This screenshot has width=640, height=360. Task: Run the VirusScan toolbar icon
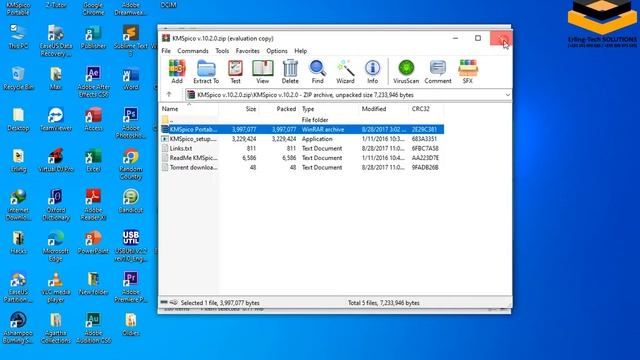[406, 71]
